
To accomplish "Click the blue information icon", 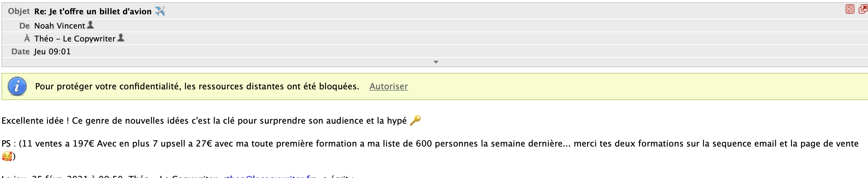I will [17, 86].
